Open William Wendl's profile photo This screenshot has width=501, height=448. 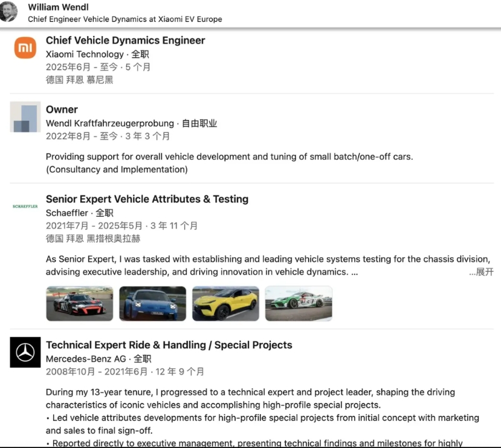8,11
